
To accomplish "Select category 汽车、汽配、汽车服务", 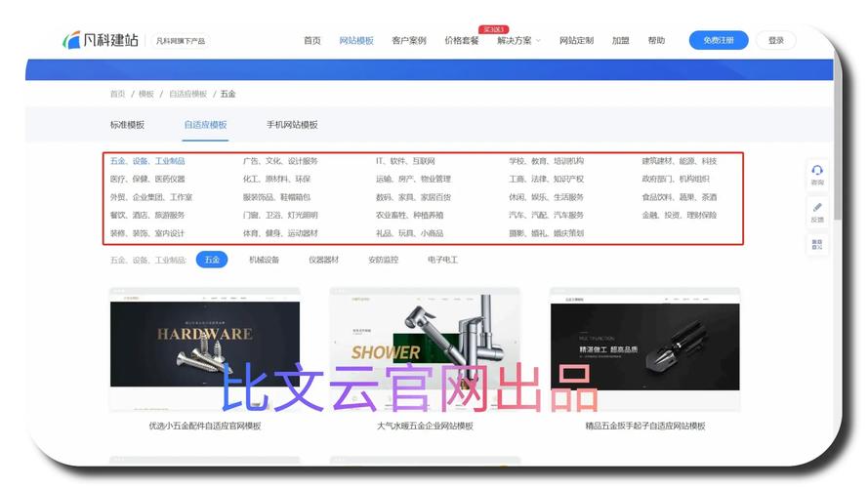I will [547, 216].
